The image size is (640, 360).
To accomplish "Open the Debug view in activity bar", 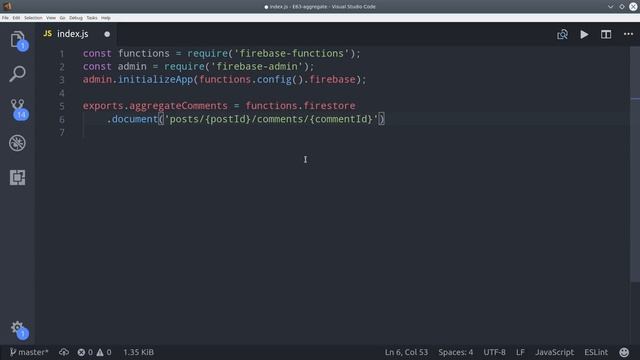I will pos(18,143).
